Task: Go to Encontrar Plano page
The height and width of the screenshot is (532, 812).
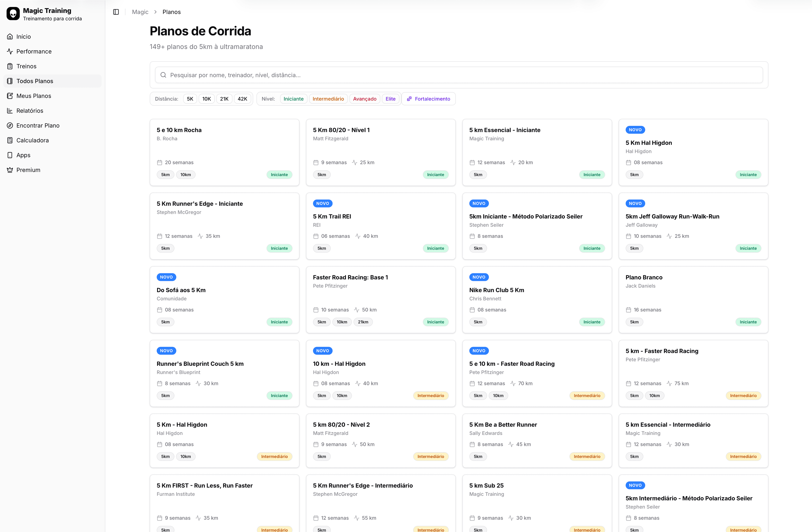Action: click(x=52, y=126)
